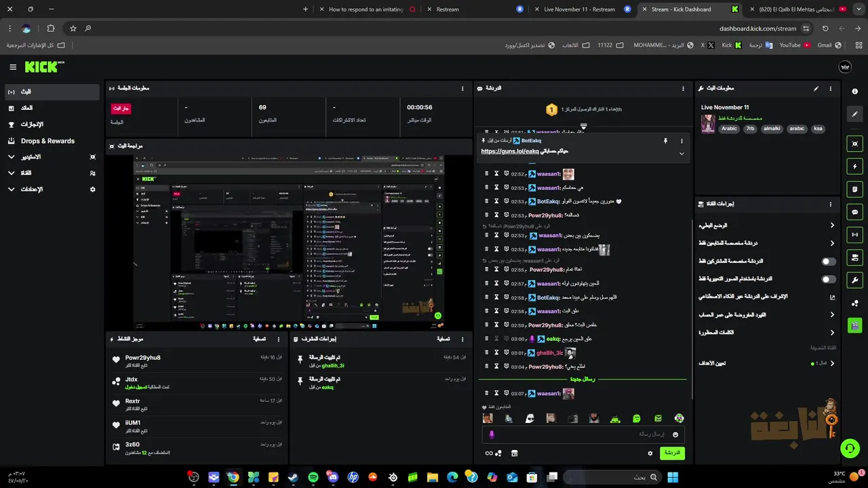
Task: Click the purple microphone in chat input
Action: coord(492,434)
